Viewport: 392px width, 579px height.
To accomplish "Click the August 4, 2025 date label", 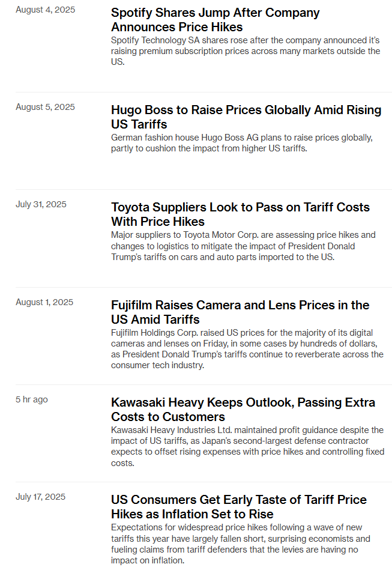I will coord(46,10).
